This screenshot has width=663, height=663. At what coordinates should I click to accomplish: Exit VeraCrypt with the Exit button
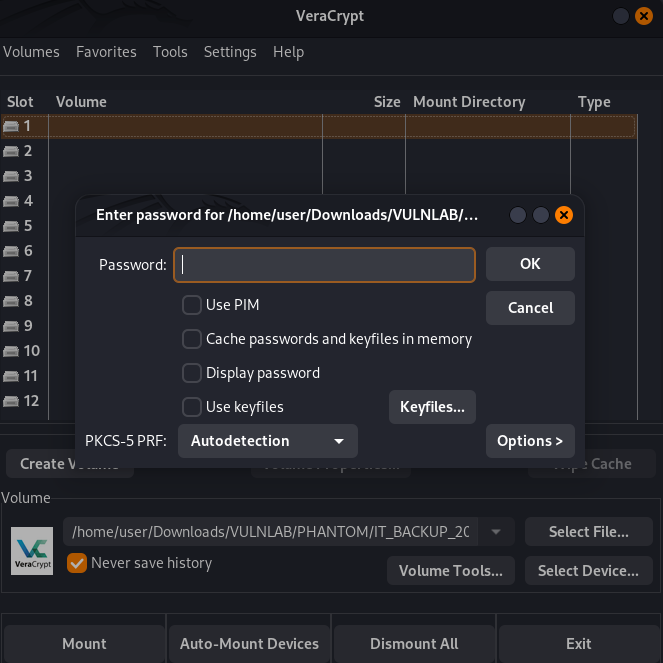[579, 644]
